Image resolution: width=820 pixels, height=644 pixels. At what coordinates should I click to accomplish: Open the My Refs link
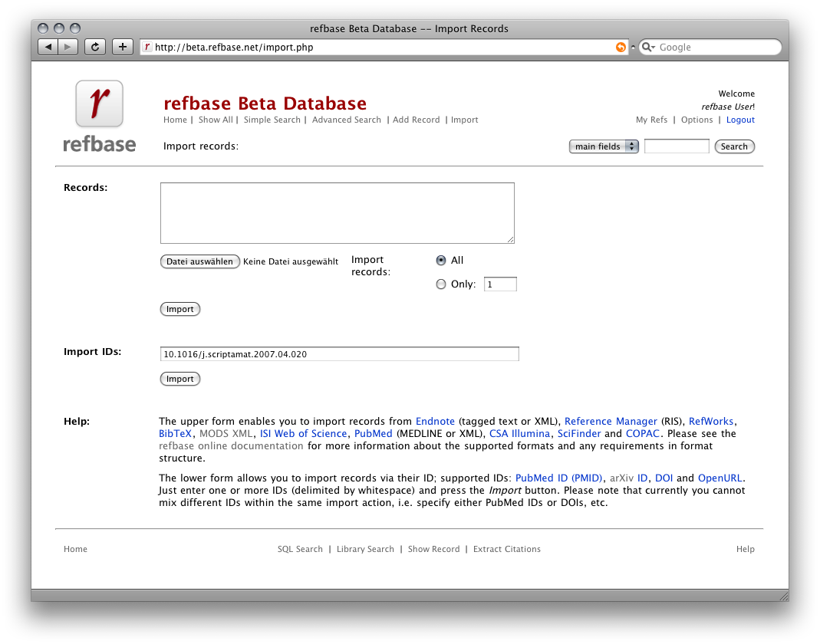[x=651, y=120]
